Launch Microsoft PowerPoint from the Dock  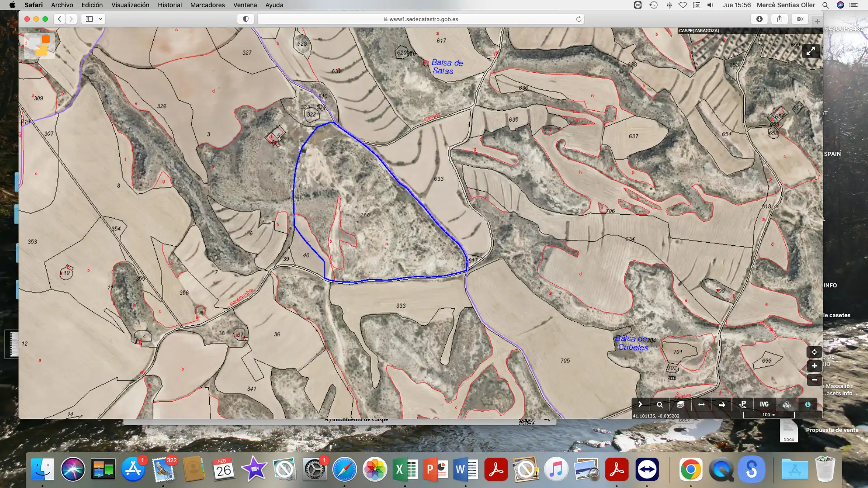pyautogui.click(x=435, y=469)
